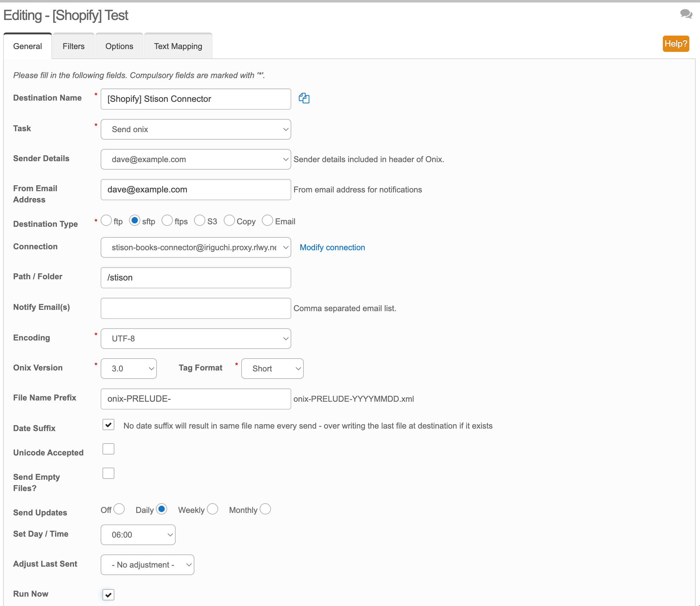The width and height of the screenshot is (700, 606).
Task: Select Email destination type
Action: tap(267, 221)
